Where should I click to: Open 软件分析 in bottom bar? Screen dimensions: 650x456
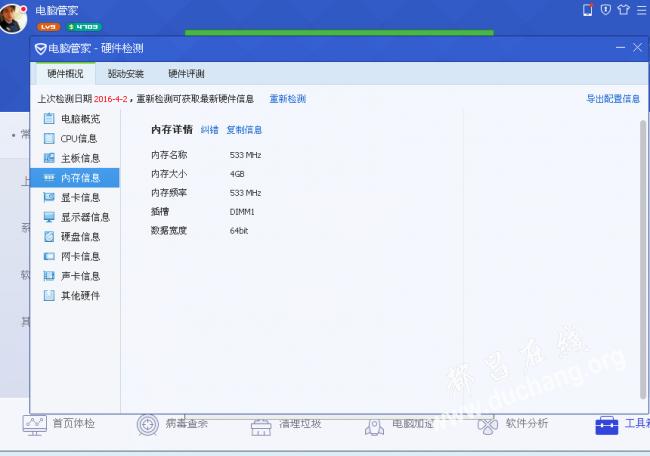point(513,425)
